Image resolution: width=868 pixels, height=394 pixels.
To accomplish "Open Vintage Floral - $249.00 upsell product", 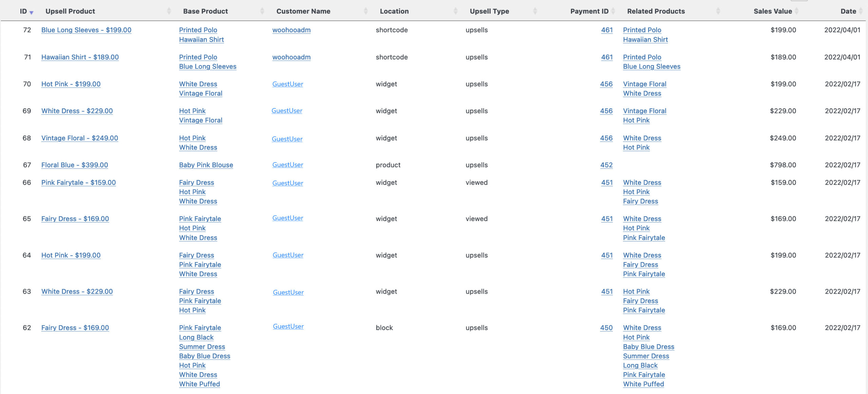I will pyautogui.click(x=80, y=138).
